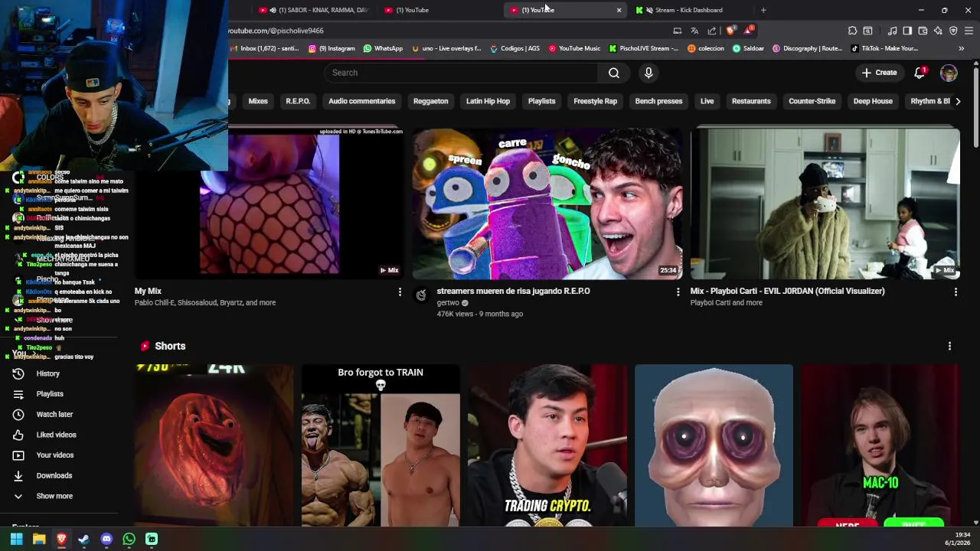980x551 pixels.
Task: Open the Inbox Gmail bookmark
Action: tap(265, 48)
